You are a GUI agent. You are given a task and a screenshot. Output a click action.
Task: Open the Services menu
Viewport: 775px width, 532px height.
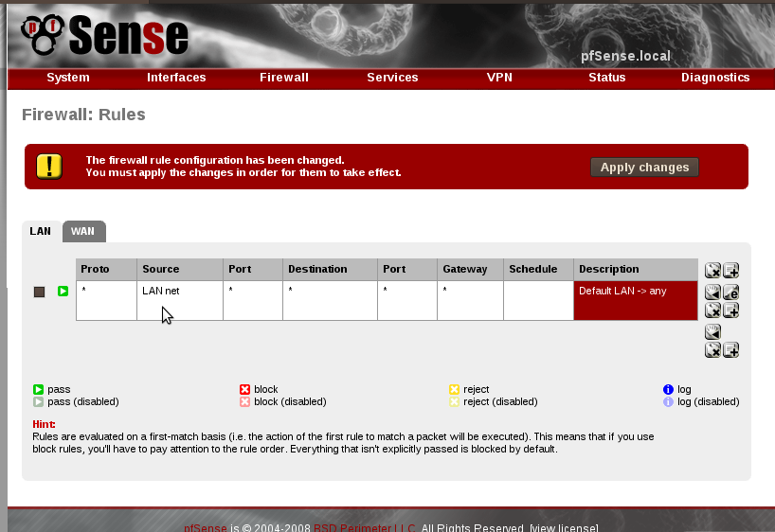tap(392, 78)
